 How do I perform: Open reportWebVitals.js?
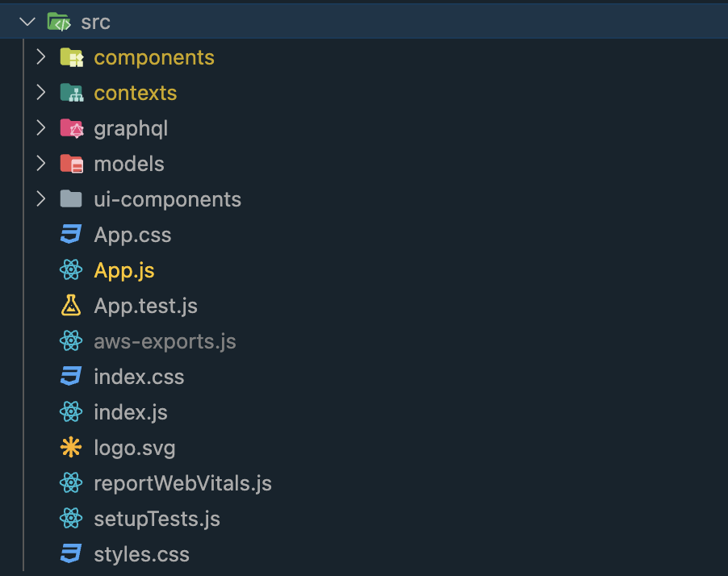(x=182, y=483)
